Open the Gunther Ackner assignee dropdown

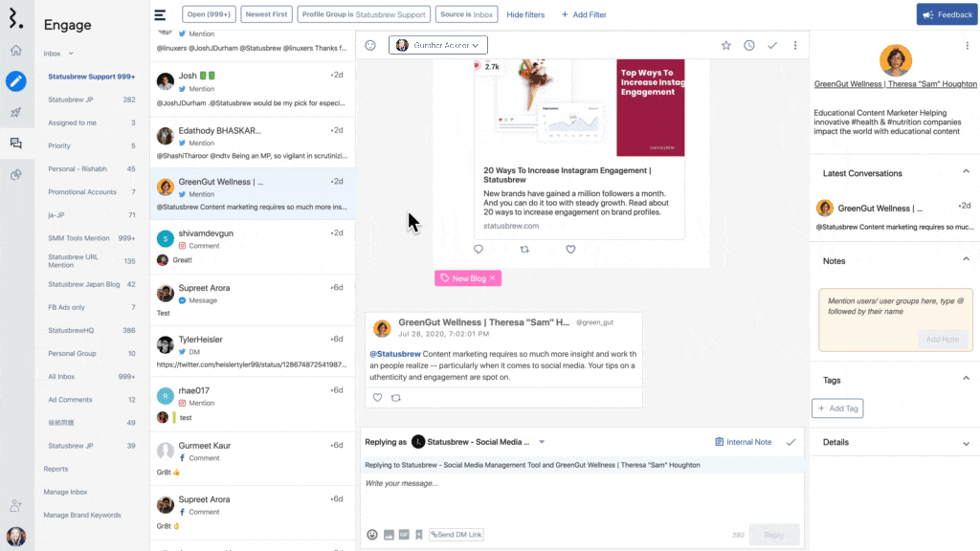(x=438, y=45)
